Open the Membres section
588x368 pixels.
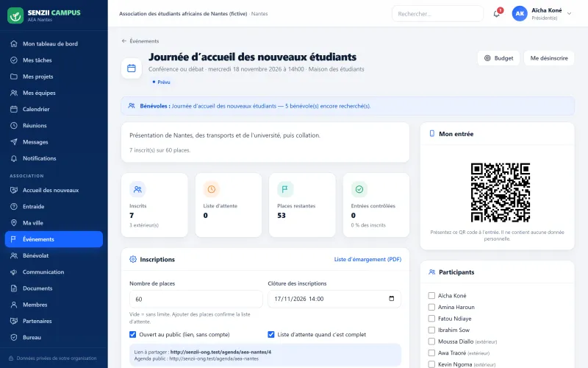pos(54,305)
